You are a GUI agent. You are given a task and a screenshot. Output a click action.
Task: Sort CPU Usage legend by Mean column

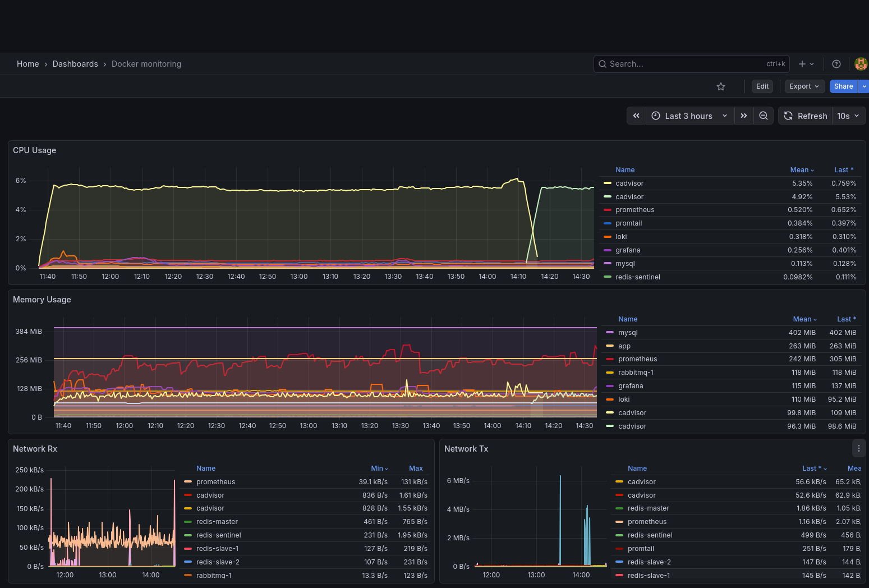coord(802,170)
